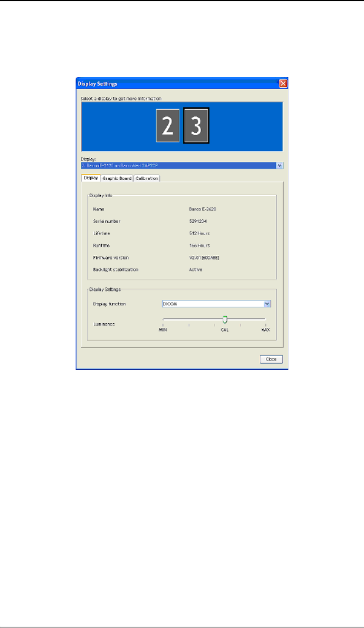Click the Backlight stabilization Active value

point(196,270)
